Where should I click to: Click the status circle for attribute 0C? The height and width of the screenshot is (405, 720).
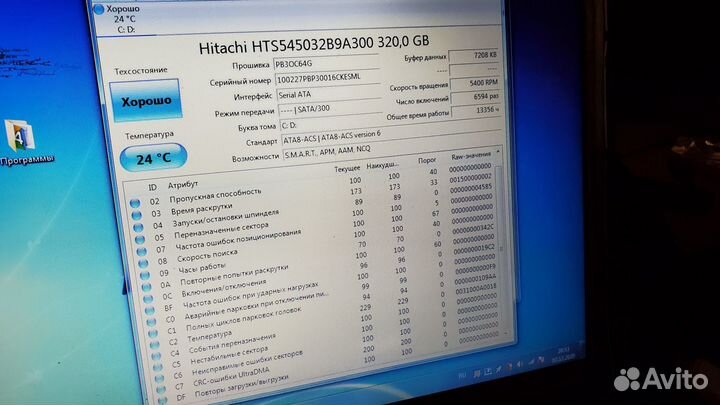tap(148, 298)
